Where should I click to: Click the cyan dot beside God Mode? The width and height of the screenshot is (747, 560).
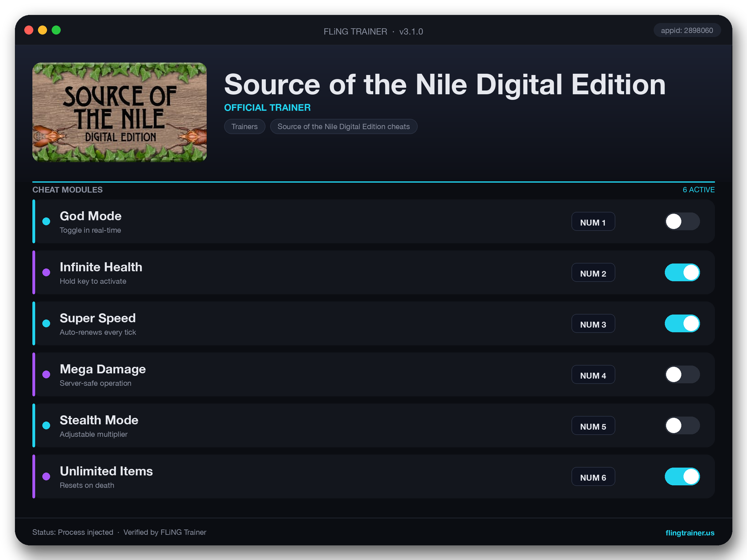46,222
